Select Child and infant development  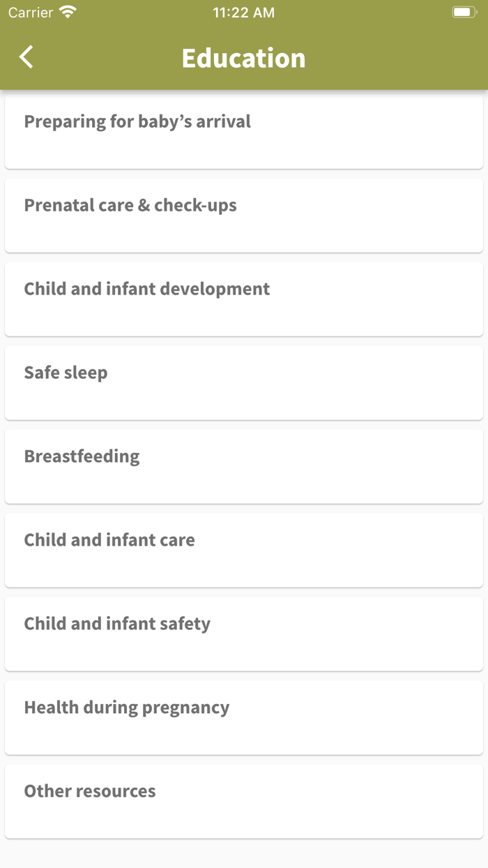pyautogui.click(x=243, y=298)
